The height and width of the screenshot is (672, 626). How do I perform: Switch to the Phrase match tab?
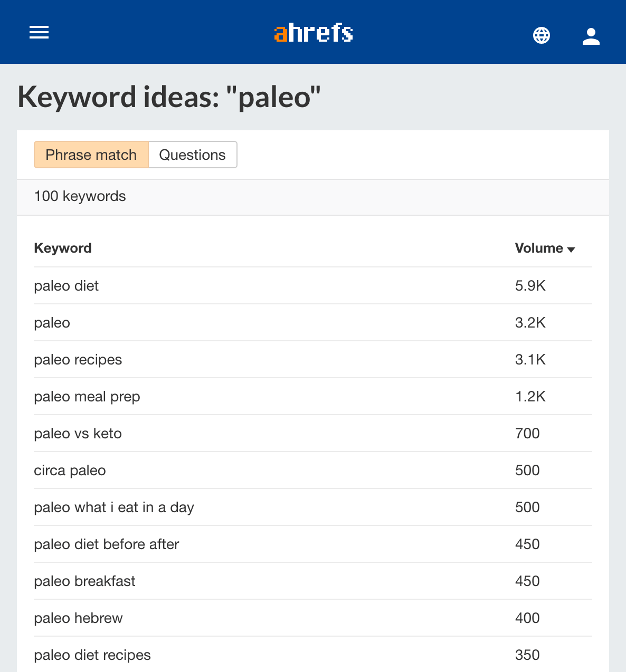coord(91,155)
